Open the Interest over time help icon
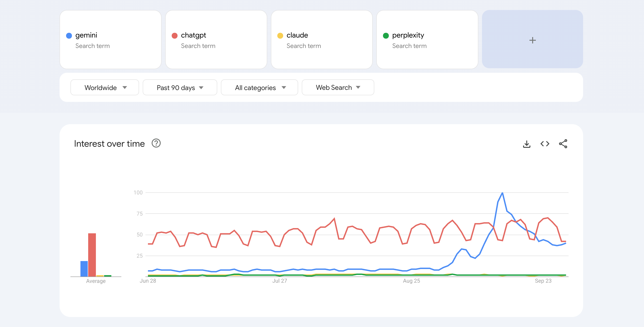Image resolution: width=644 pixels, height=327 pixels. point(156,143)
